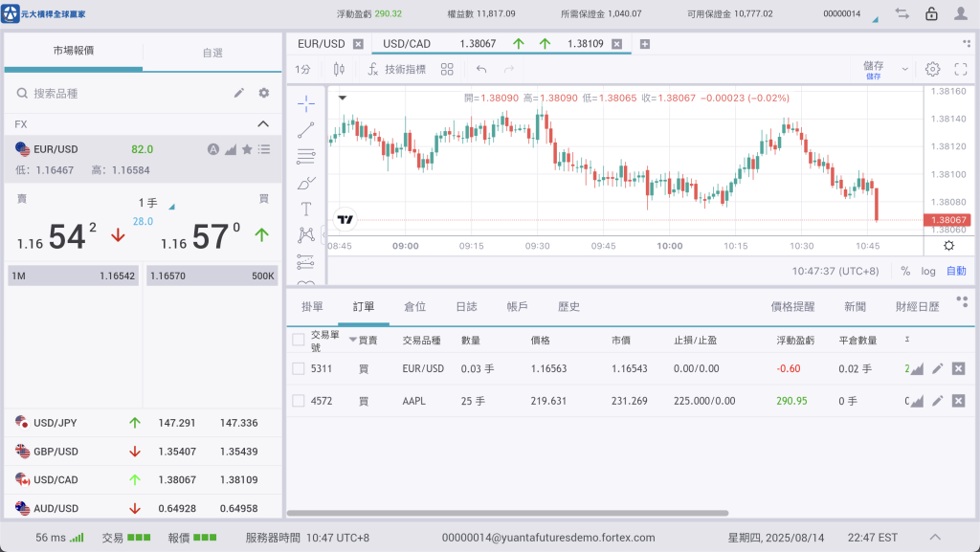The image size is (980, 552).
Task: Favorite EUR/USD with the star icon
Action: click(247, 149)
